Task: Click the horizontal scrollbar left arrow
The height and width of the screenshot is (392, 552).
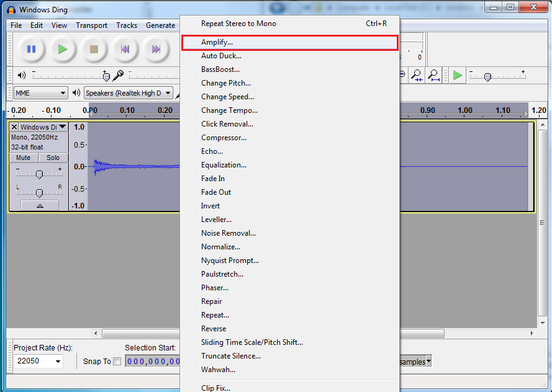Action: click(x=95, y=333)
